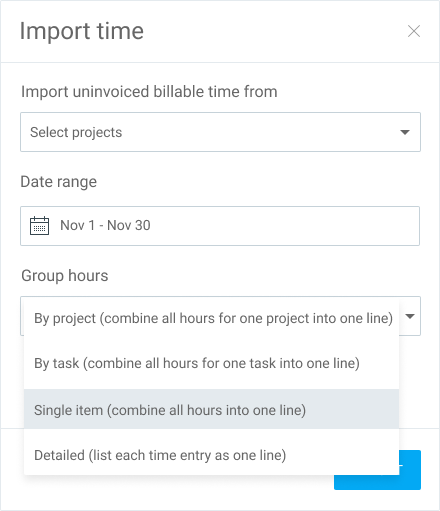
Task: Choose By task grouping option
Action: [x=211, y=363]
